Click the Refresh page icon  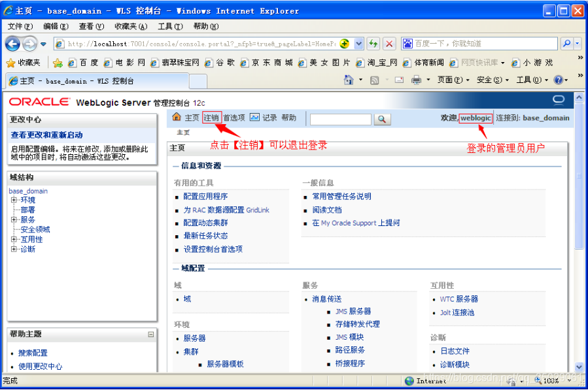pyautogui.click(x=373, y=44)
